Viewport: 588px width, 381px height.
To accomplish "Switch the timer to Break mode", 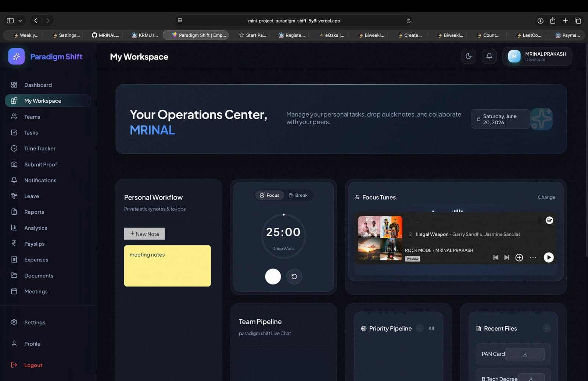I will (x=298, y=195).
